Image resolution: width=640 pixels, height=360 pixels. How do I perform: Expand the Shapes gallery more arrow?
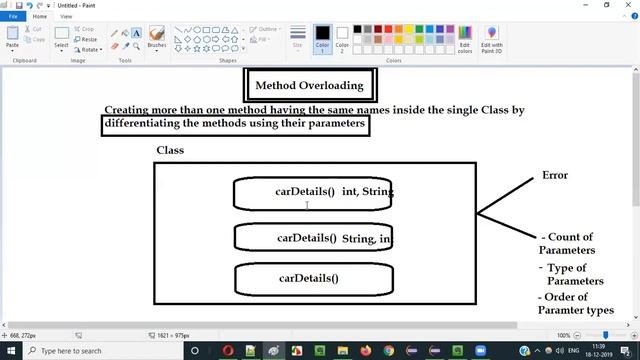244,49
